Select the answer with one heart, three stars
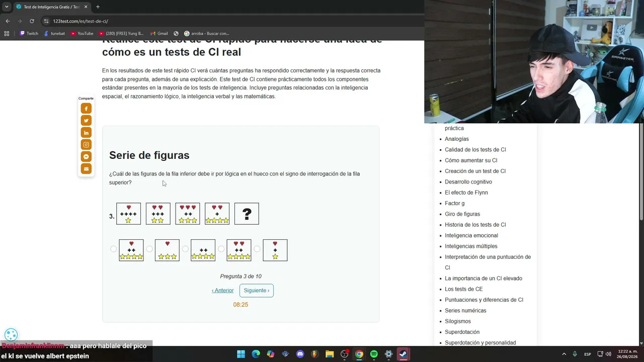 click(x=149, y=249)
